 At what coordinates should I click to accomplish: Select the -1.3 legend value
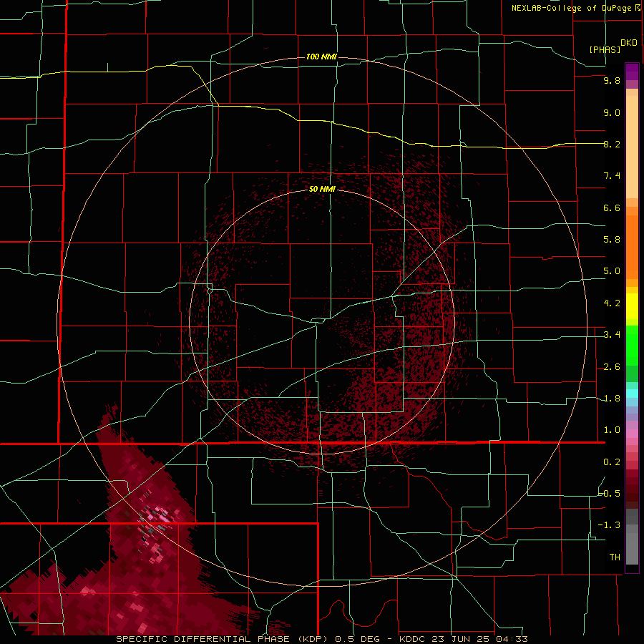610,525
